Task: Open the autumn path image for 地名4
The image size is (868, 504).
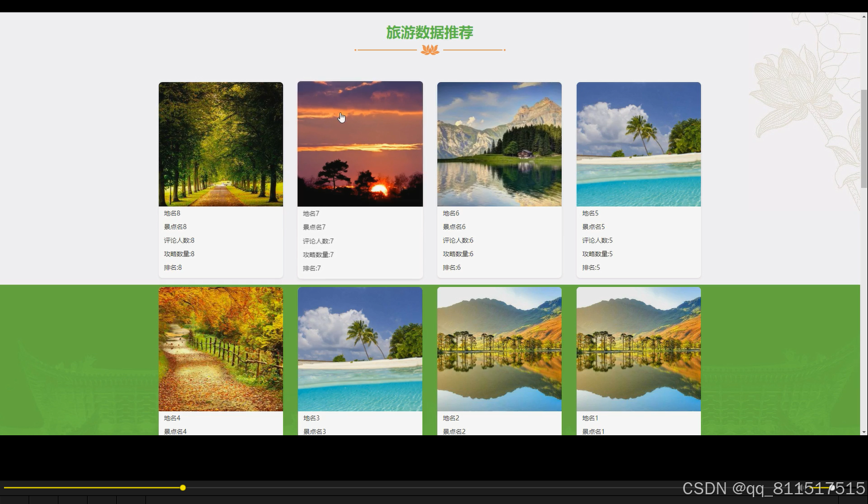Action: (220, 349)
